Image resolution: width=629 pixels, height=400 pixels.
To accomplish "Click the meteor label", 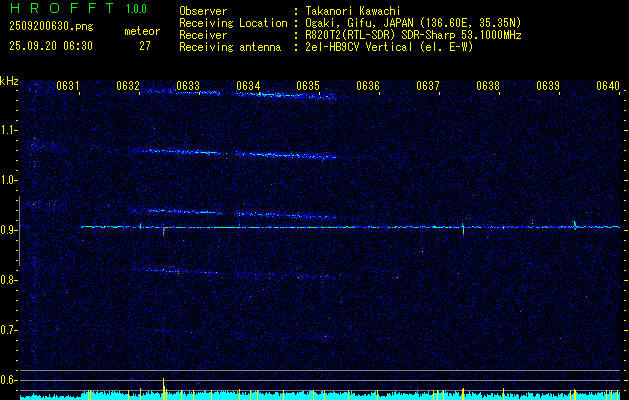I will pos(142,31).
